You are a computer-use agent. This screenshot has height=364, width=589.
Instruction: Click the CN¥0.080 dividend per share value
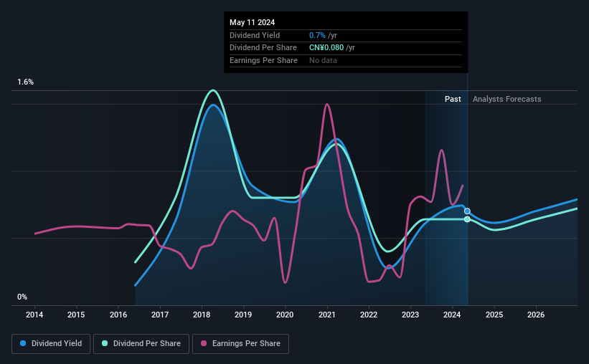[x=326, y=48]
